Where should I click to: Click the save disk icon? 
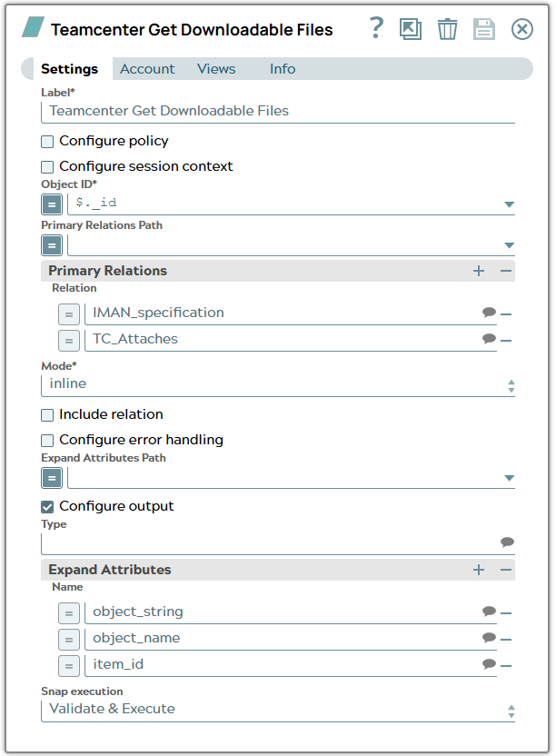tap(483, 29)
